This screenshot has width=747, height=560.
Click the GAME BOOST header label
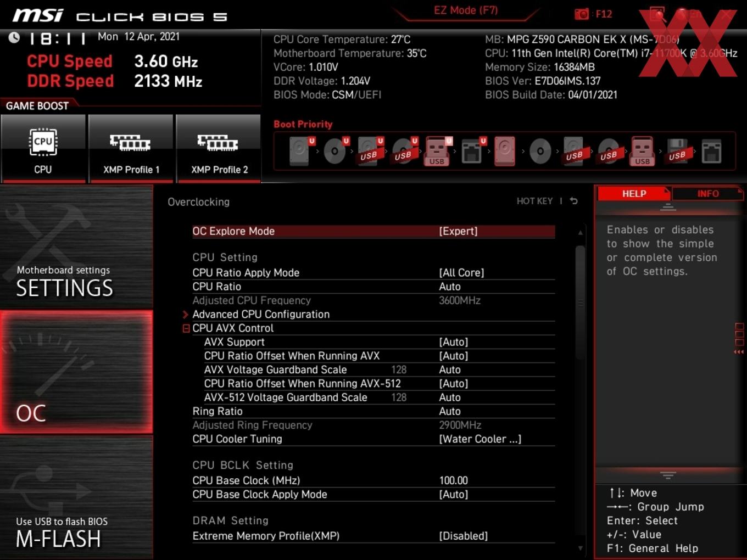point(37,105)
